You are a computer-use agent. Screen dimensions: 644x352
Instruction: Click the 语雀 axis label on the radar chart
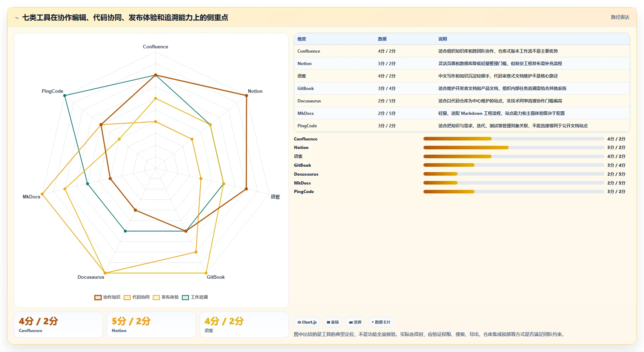(x=275, y=197)
